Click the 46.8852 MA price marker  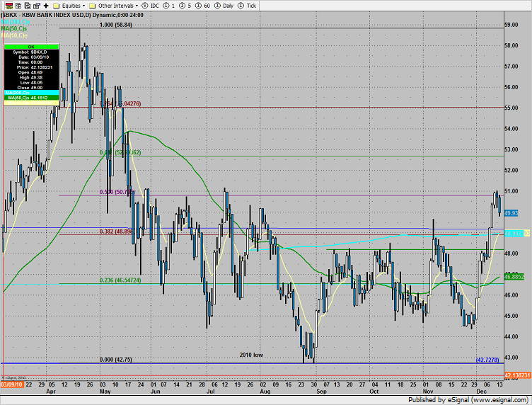514,277
